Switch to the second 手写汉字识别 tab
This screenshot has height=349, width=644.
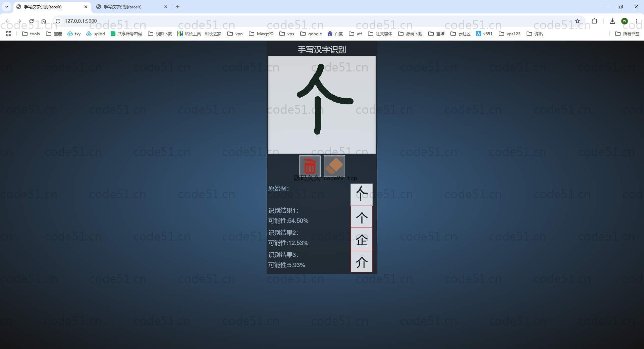131,7
